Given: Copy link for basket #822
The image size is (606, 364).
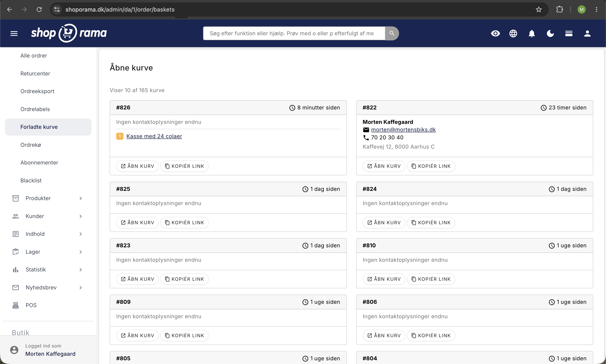Looking at the screenshot, I should coord(431,166).
